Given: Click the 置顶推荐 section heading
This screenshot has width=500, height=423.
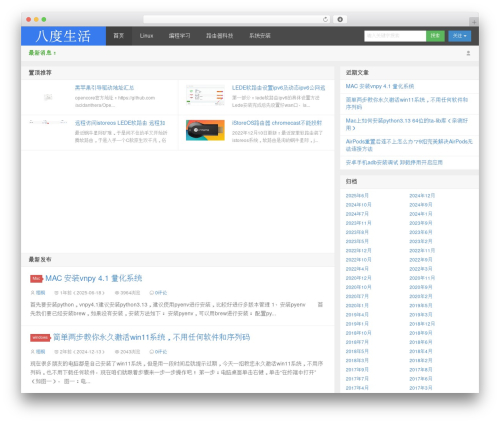Looking at the screenshot, I should point(40,73).
